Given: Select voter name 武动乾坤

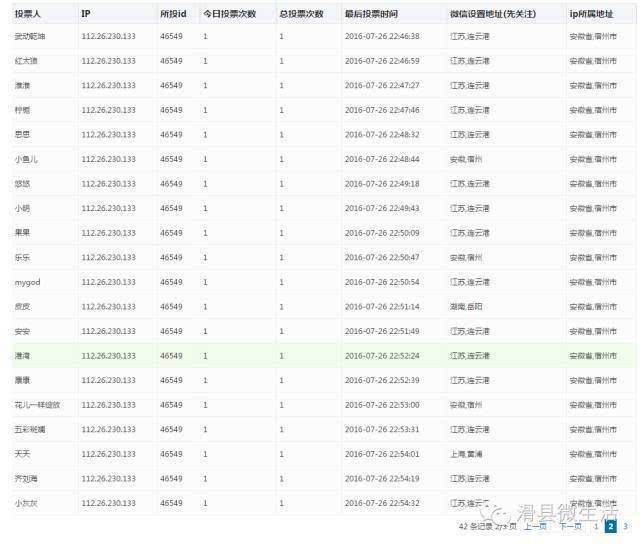Looking at the screenshot, I should point(30,36).
